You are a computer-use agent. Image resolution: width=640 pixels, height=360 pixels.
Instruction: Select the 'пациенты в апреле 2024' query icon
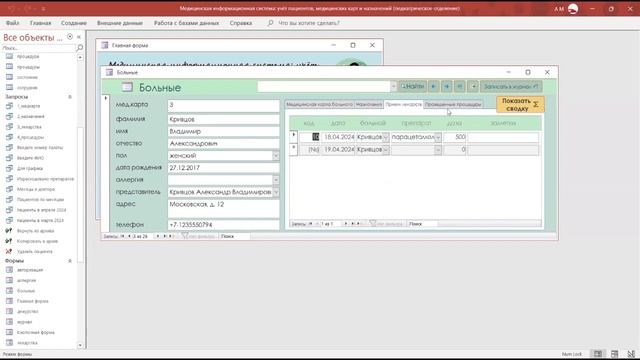point(9,210)
